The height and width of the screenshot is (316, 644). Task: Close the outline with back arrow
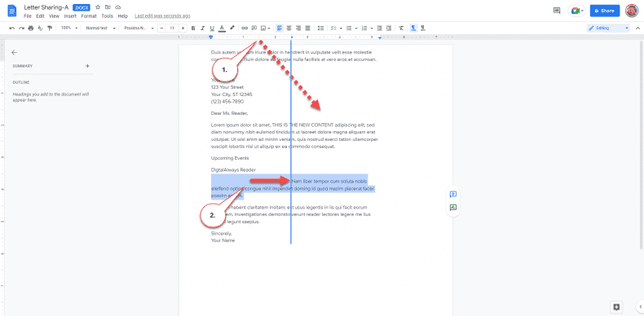point(15,52)
